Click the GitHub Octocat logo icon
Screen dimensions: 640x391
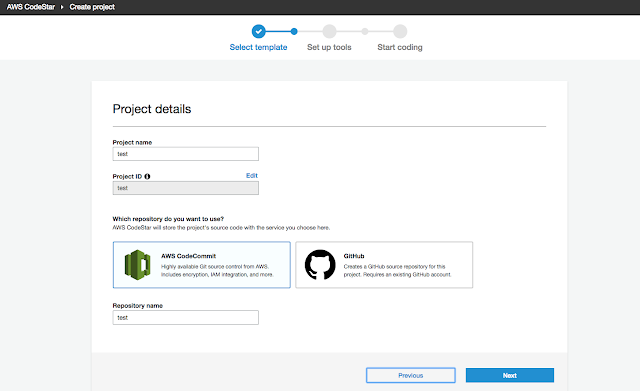tap(320, 265)
